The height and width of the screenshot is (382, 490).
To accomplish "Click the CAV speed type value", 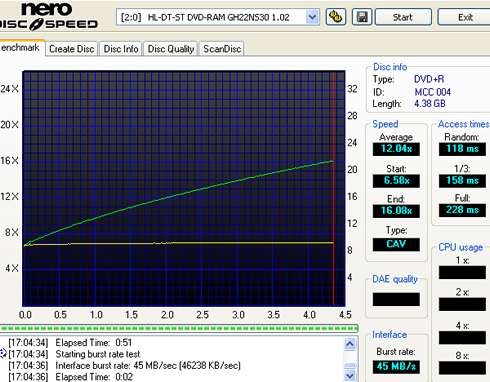I will point(396,244).
